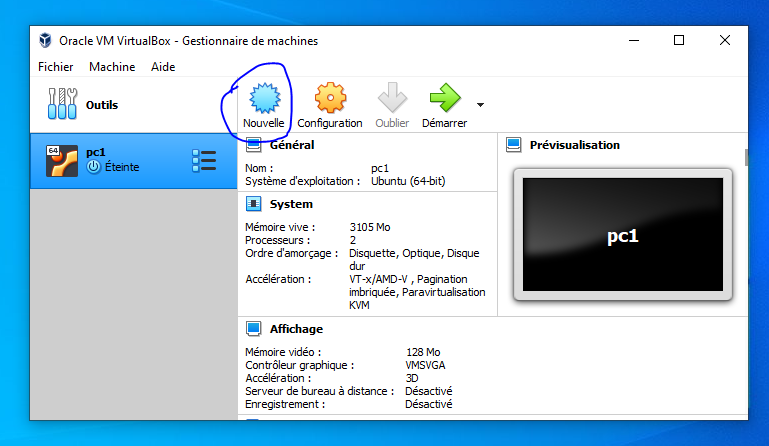
Task: Click the blue power status icon beside Éteinte
Action: [93, 167]
